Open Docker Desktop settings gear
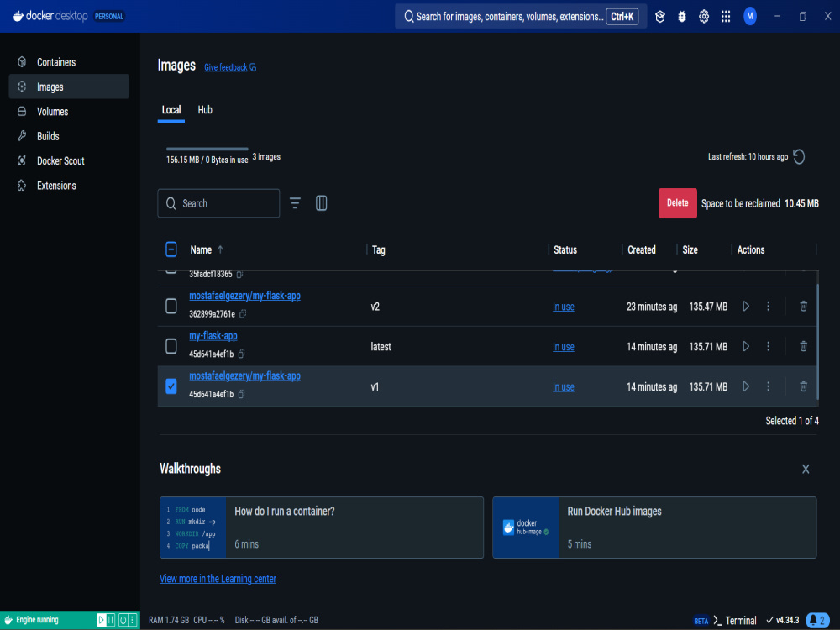Image resolution: width=840 pixels, height=630 pixels. pos(704,17)
